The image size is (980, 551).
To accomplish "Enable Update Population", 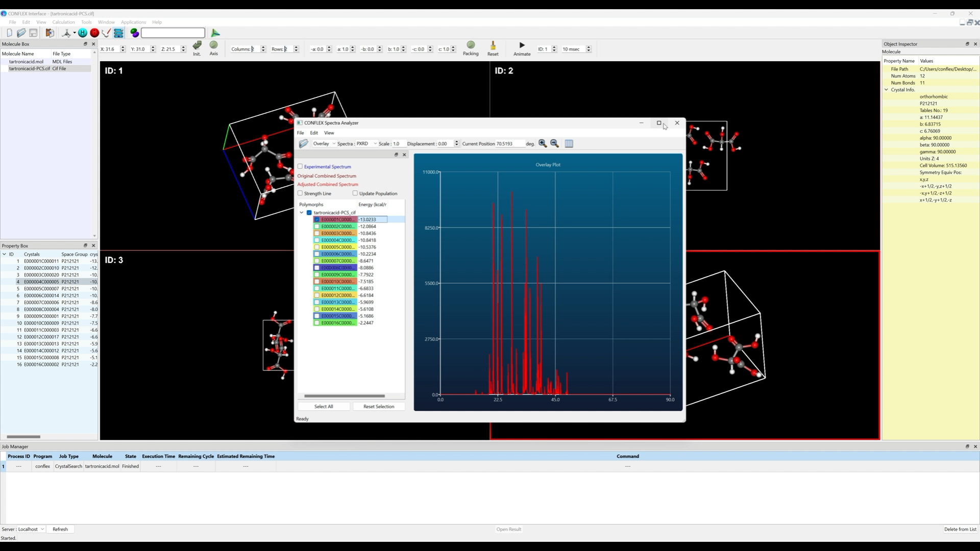I will point(355,193).
